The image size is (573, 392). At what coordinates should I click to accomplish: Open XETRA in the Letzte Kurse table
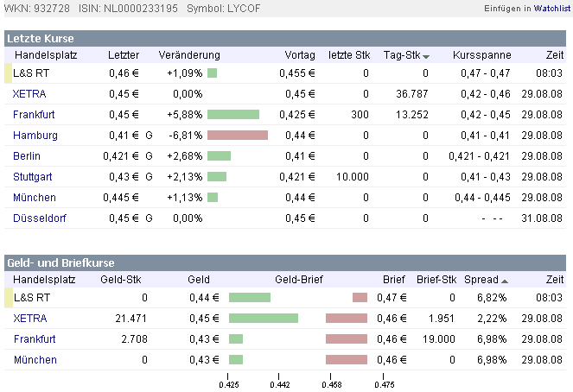click(x=29, y=94)
